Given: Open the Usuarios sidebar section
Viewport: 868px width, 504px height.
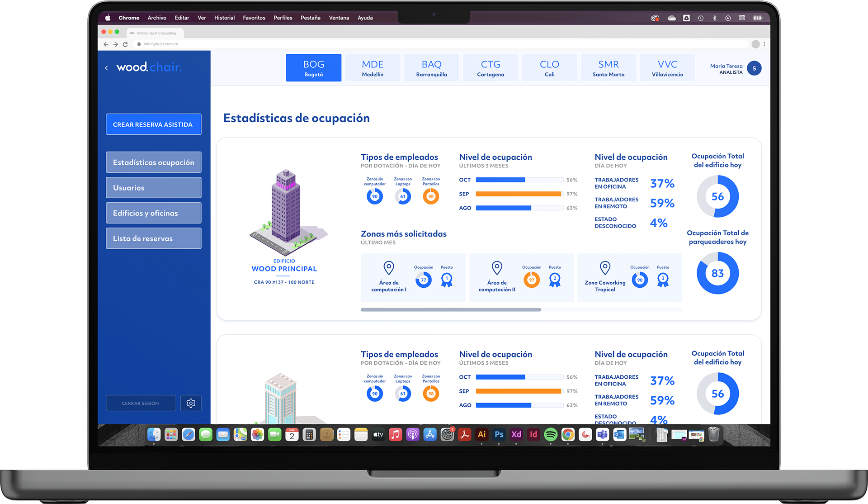Looking at the screenshot, I should coord(153,188).
